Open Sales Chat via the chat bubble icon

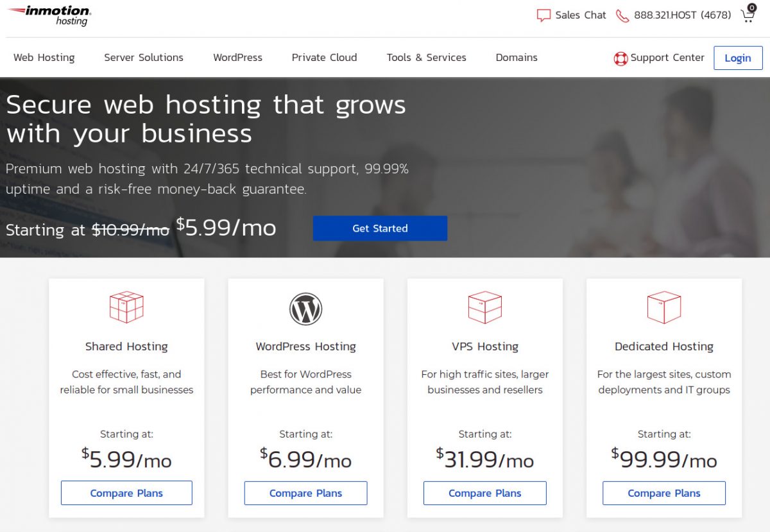[543, 14]
